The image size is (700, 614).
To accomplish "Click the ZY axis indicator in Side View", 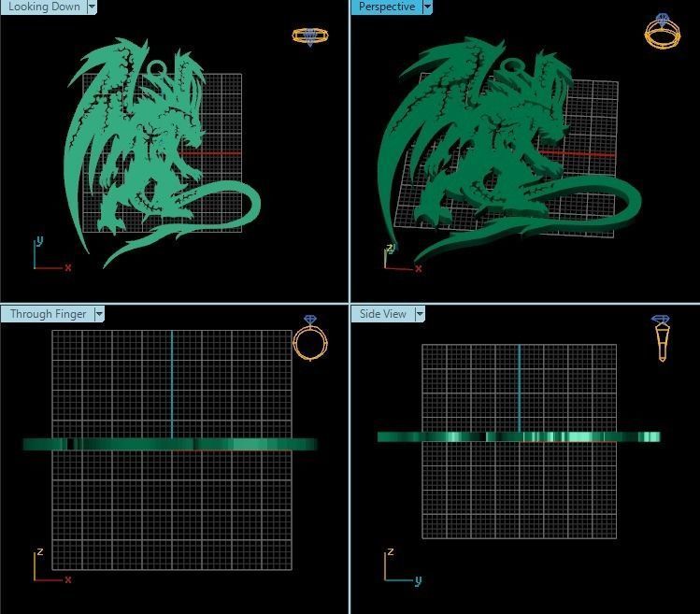I will [403, 566].
